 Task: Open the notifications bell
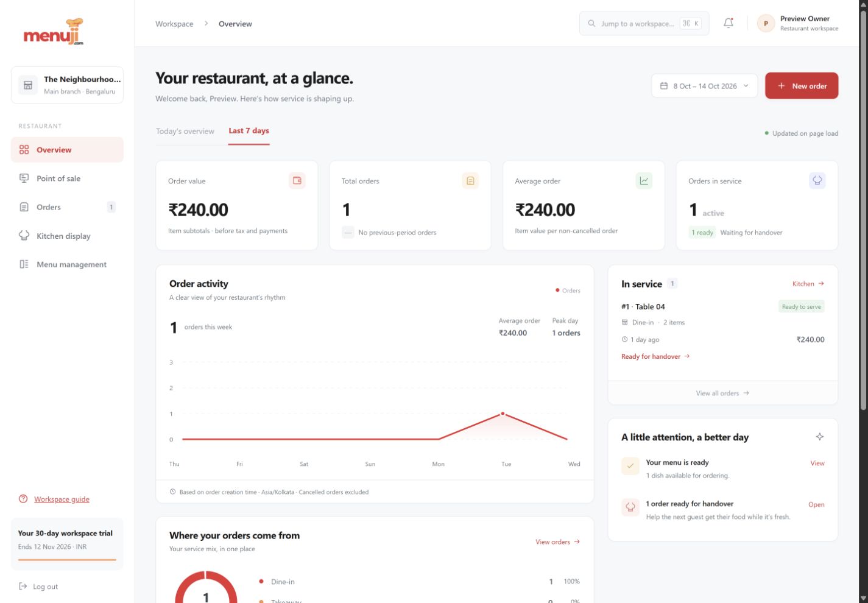[729, 23]
